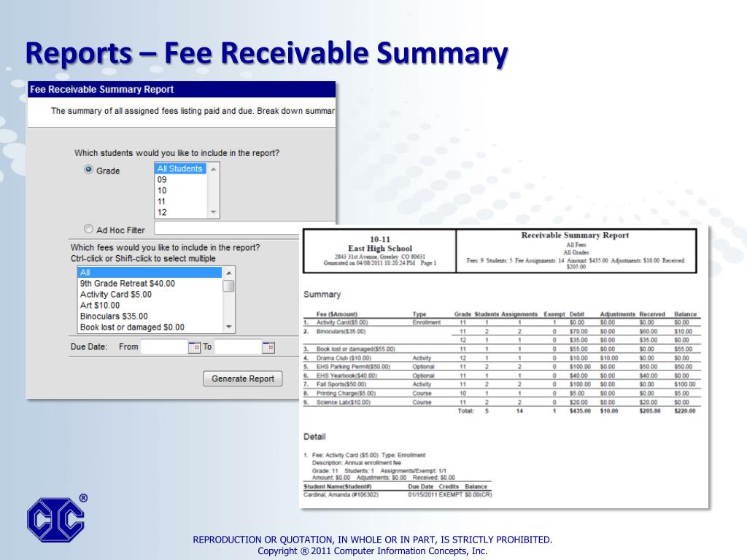The image size is (747, 560).
Task: Select 9th Grade Retreat $40.00 fee
Action: point(150,284)
